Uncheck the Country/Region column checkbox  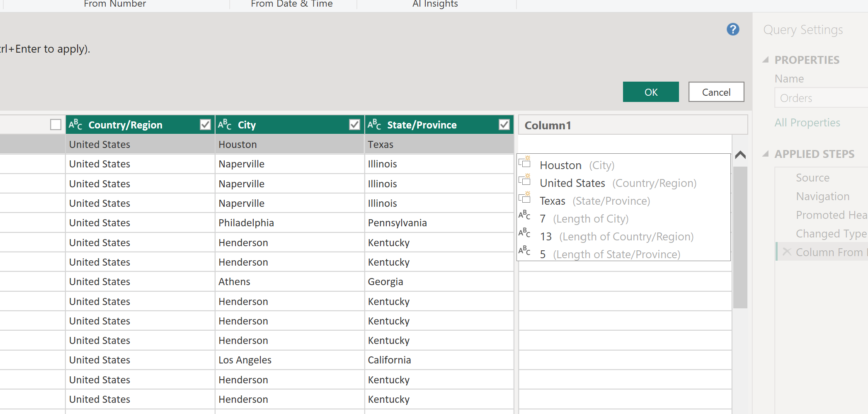(x=205, y=125)
